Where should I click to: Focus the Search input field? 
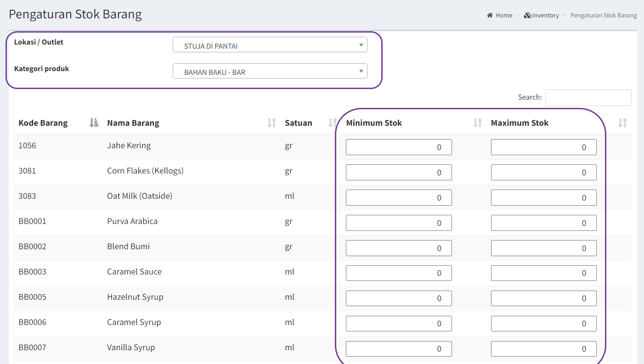(x=588, y=97)
